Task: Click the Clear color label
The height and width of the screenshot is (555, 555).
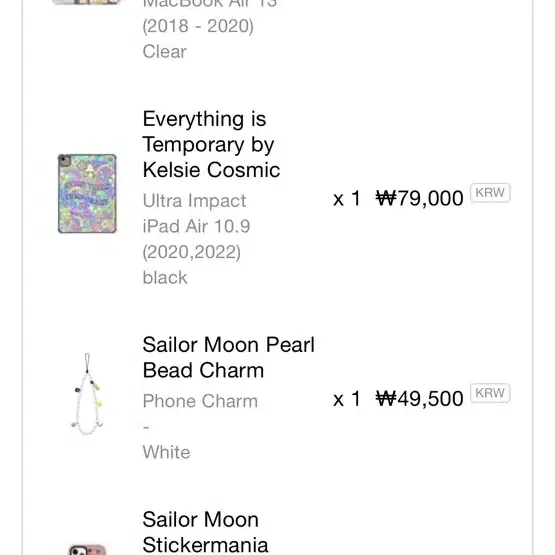Action: pos(165,52)
